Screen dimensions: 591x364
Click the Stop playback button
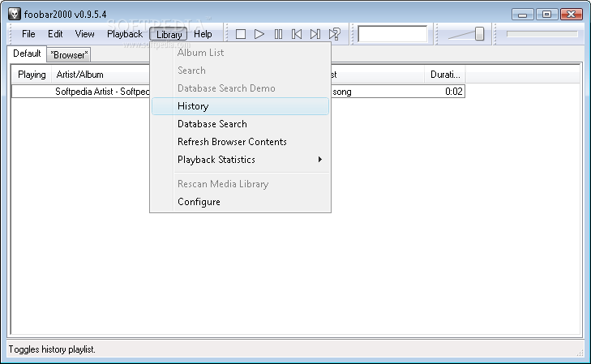click(x=241, y=34)
